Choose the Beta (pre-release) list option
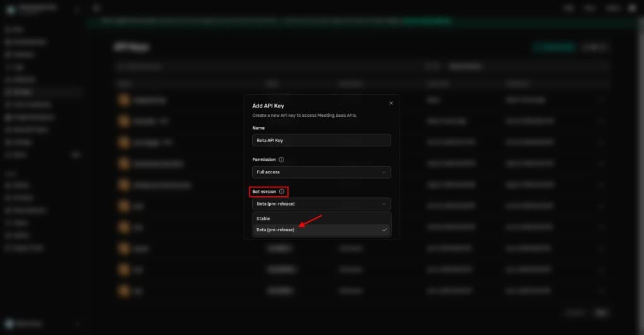This screenshot has height=335, width=644. point(321,230)
